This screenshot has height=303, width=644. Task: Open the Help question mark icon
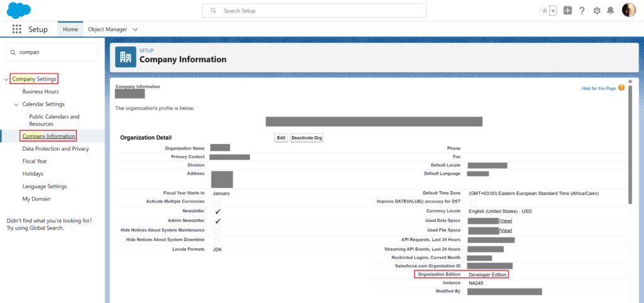point(582,11)
